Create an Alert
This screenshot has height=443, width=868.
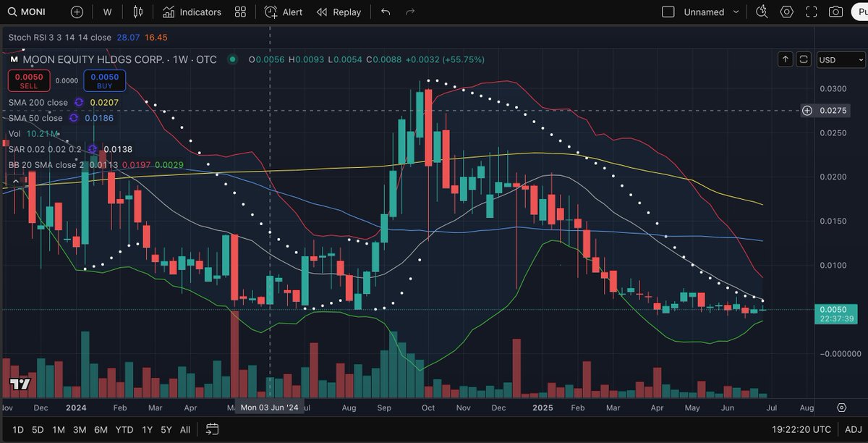(x=284, y=12)
